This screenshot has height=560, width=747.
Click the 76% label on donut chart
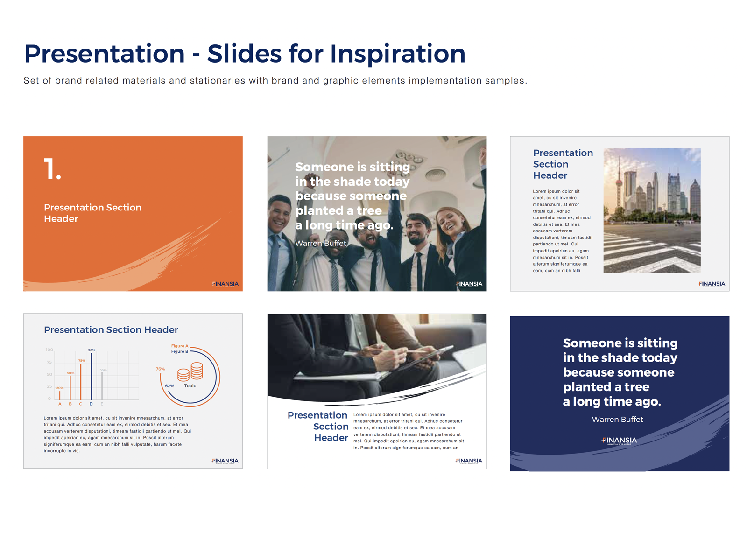[160, 369]
